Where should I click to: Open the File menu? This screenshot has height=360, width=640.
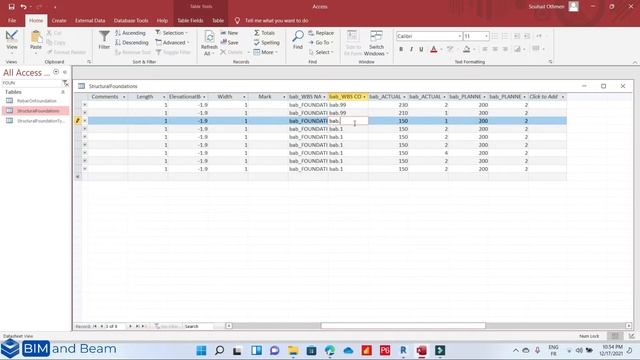(x=12, y=20)
